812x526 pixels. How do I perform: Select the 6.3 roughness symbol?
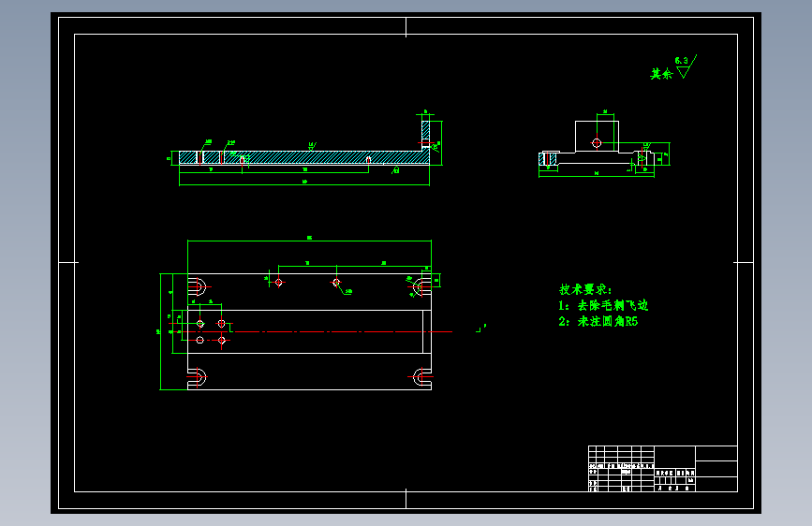pos(687,66)
